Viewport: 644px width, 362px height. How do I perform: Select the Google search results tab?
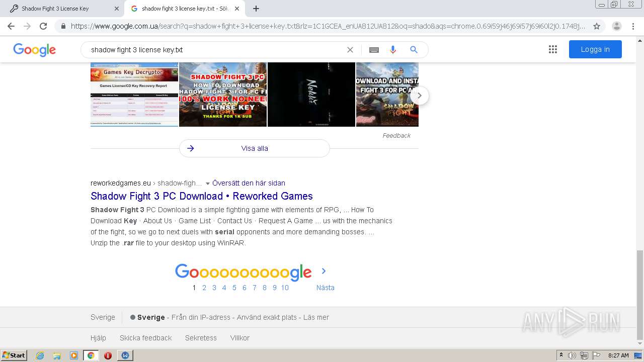185,9
